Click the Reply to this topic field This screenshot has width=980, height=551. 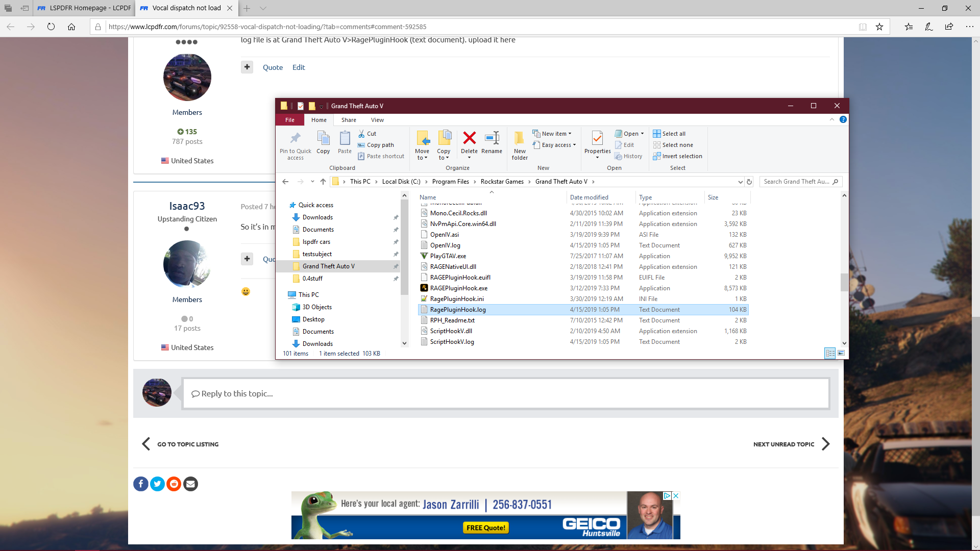coord(505,393)
